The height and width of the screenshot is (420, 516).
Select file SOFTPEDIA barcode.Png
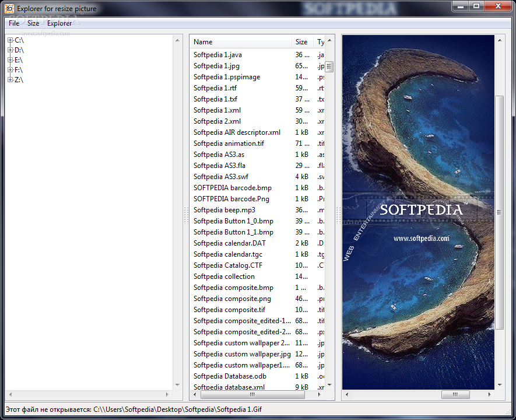(231, 199)
